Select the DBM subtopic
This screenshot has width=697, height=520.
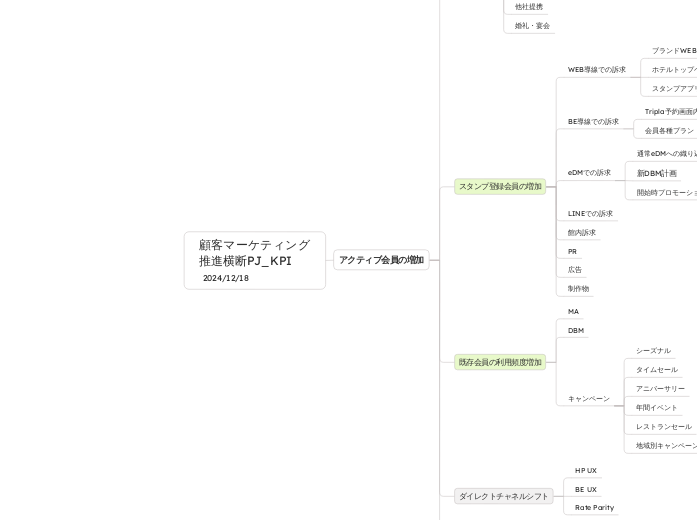(576, 331)
